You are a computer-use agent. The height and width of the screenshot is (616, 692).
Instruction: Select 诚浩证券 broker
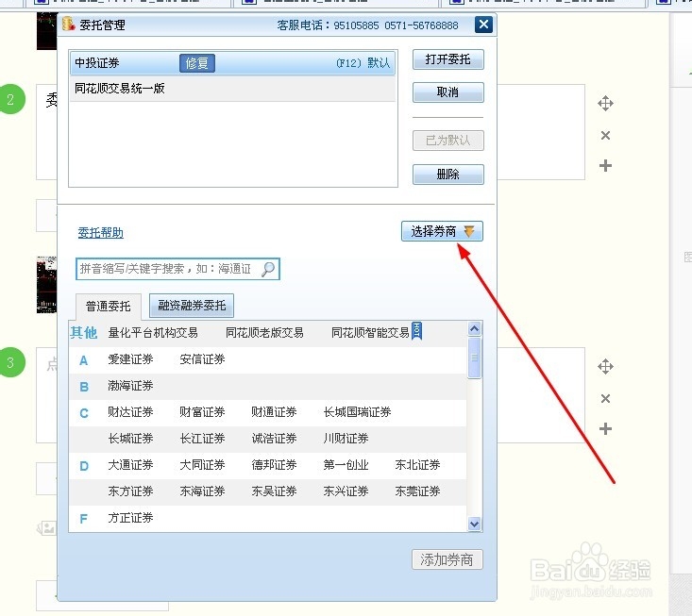click(274, 439)
